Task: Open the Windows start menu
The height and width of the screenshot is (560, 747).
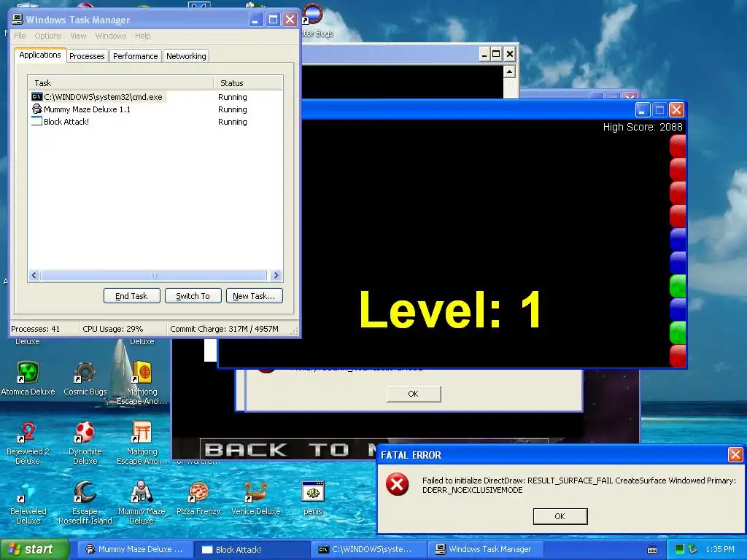Action: (x=34, y=549)
